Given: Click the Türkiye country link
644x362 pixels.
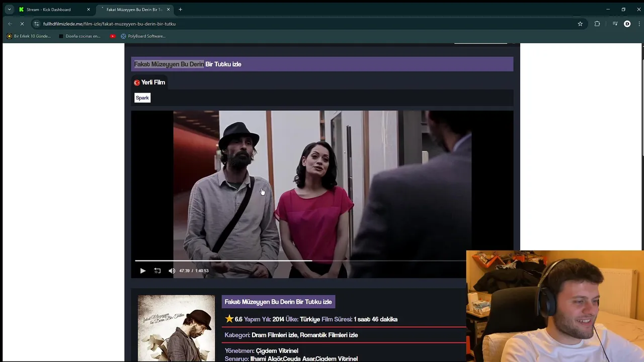Looking at the screenshot, I should pos(310,319).
